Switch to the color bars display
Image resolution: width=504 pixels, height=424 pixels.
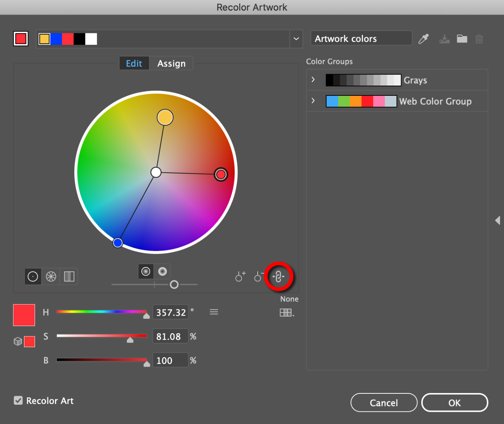pyautogui.click(x=69, y=276)
